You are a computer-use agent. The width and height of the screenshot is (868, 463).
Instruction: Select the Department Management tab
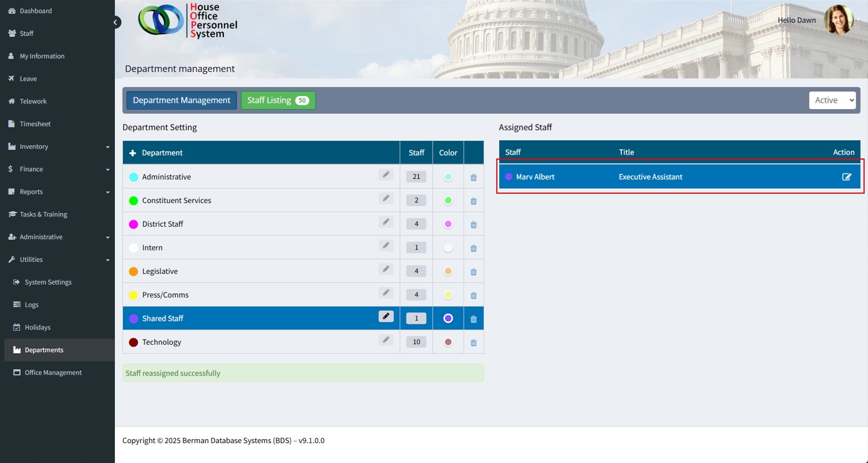[181, 100]
